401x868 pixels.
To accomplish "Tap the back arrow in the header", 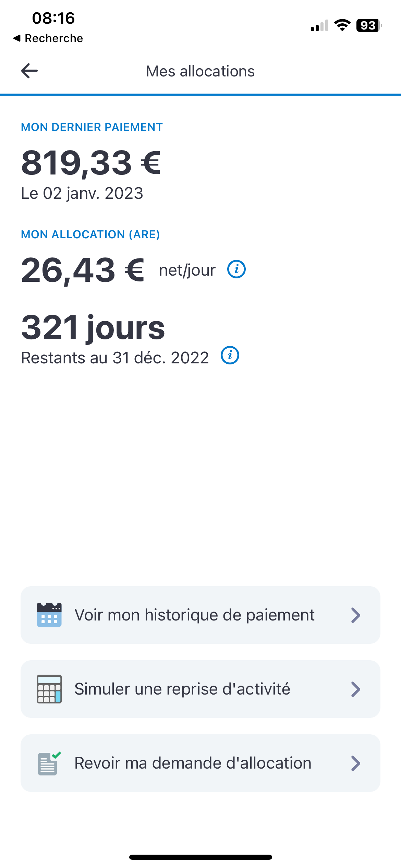I will pos(29,71).
